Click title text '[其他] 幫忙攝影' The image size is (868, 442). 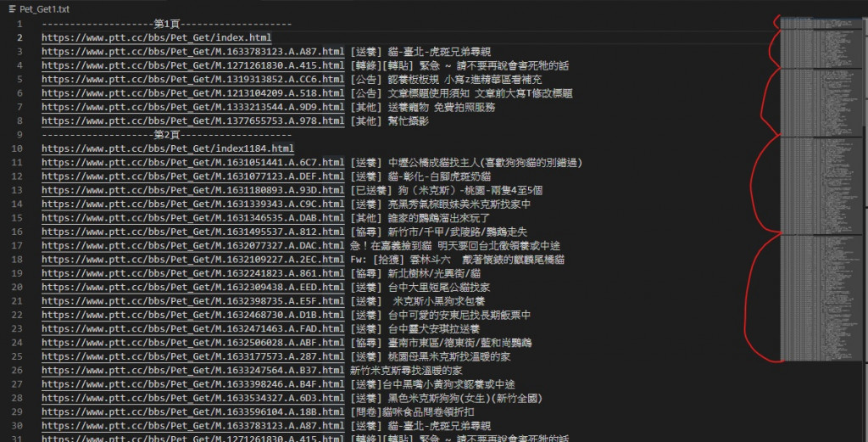pos(389,120)
